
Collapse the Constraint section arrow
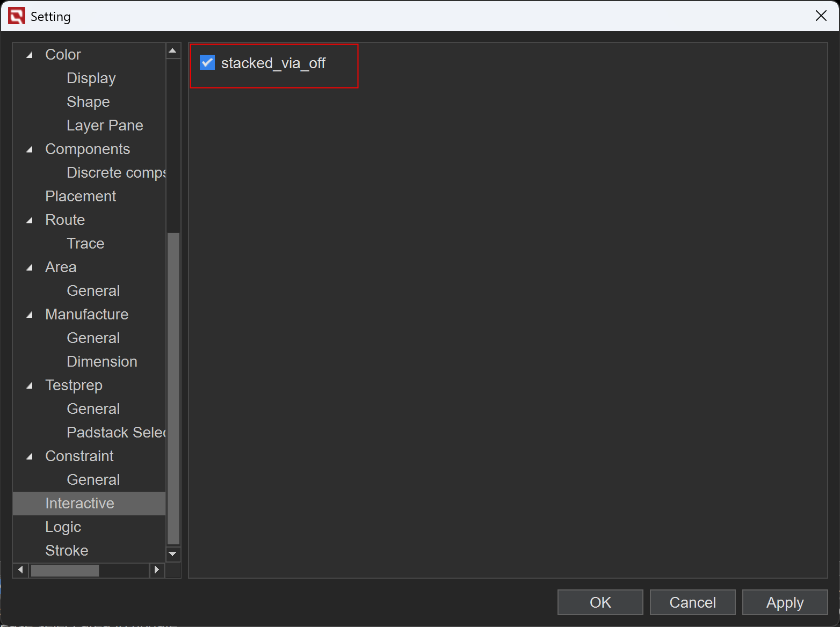click(x=30, y=456)
